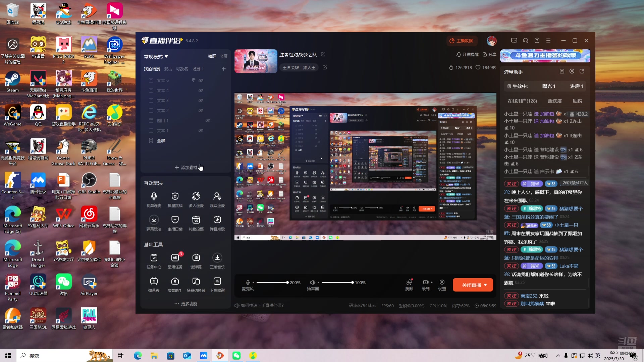Open 弹幕助手 settings gear icon
Screen dimensions: 644x362
pyautogui.click(x=572, y=71)
